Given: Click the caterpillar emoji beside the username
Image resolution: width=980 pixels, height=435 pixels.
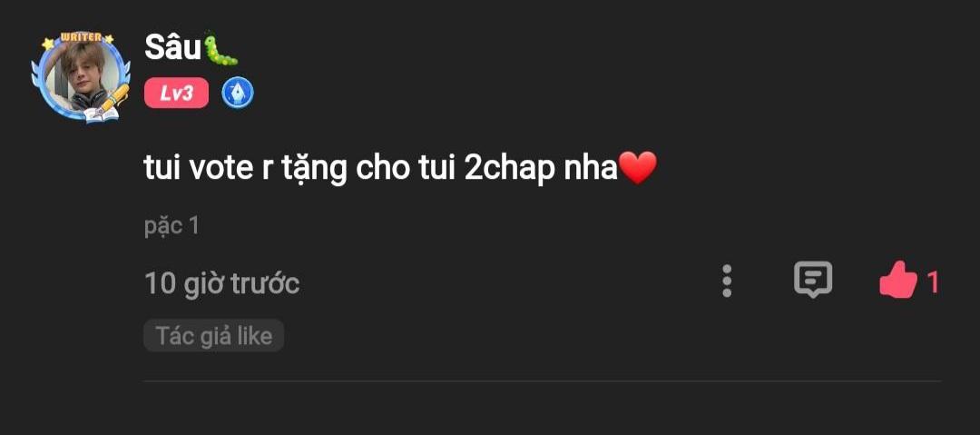Looking at the screenshot, I should coord(220,47).
